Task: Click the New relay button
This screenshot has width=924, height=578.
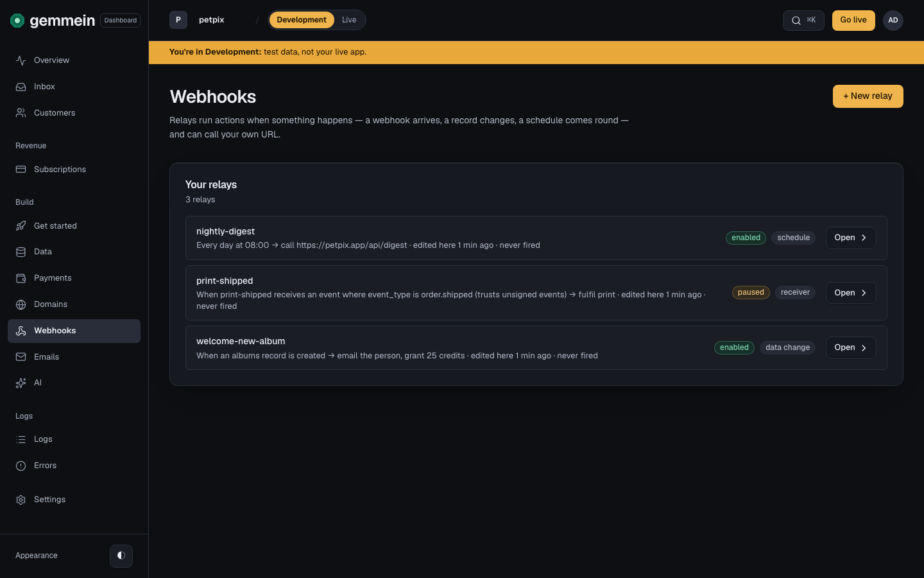Action: point(868,96)
